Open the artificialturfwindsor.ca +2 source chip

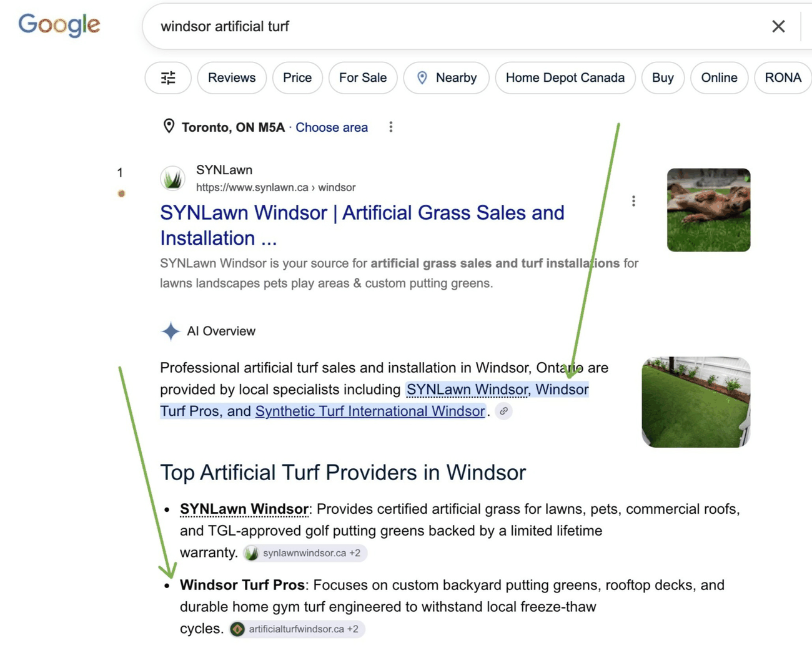pos(297,629)
